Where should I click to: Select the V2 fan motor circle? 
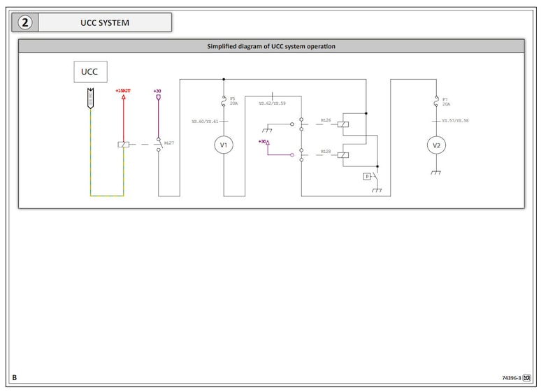point(436,145)
